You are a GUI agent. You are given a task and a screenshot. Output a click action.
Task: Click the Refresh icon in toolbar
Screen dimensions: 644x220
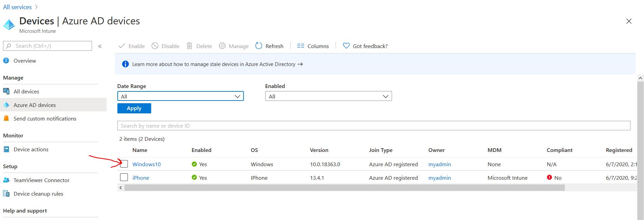coord(259,46)
